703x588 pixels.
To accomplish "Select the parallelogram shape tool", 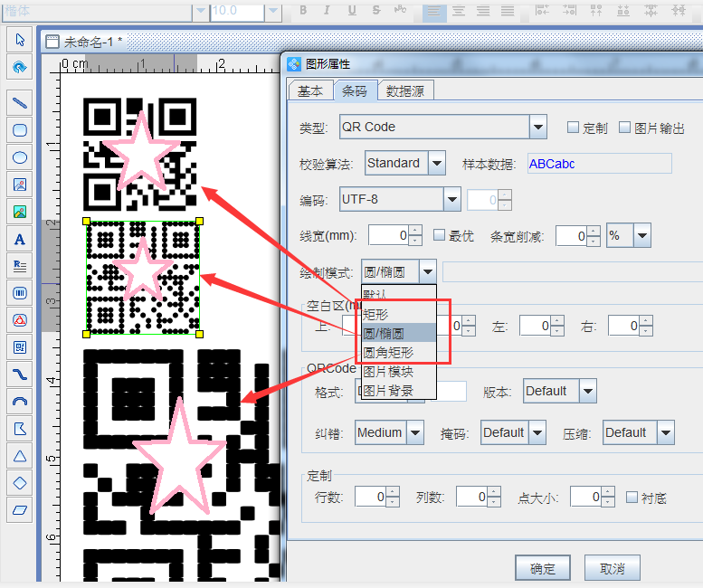I will [x=20, y=510].
